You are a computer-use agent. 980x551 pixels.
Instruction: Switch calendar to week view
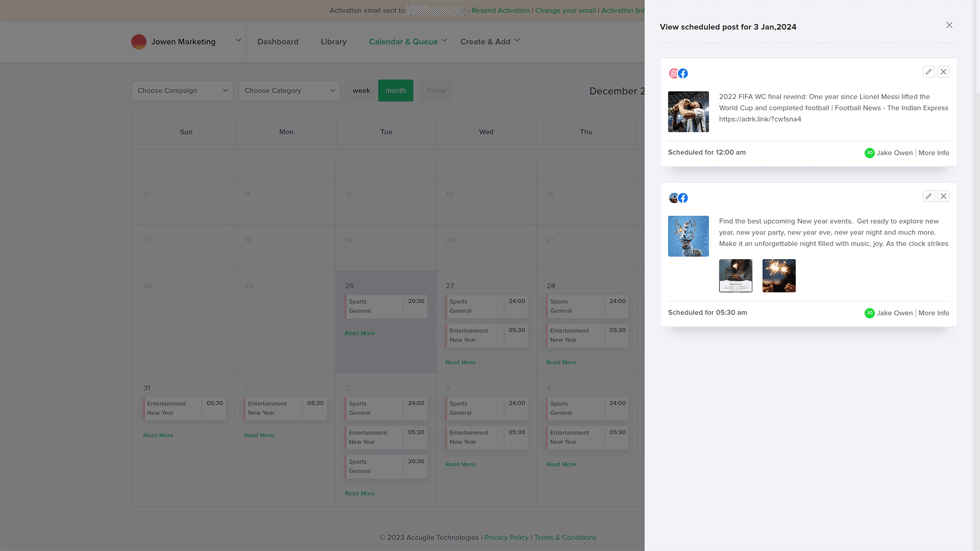coord(362,91)
